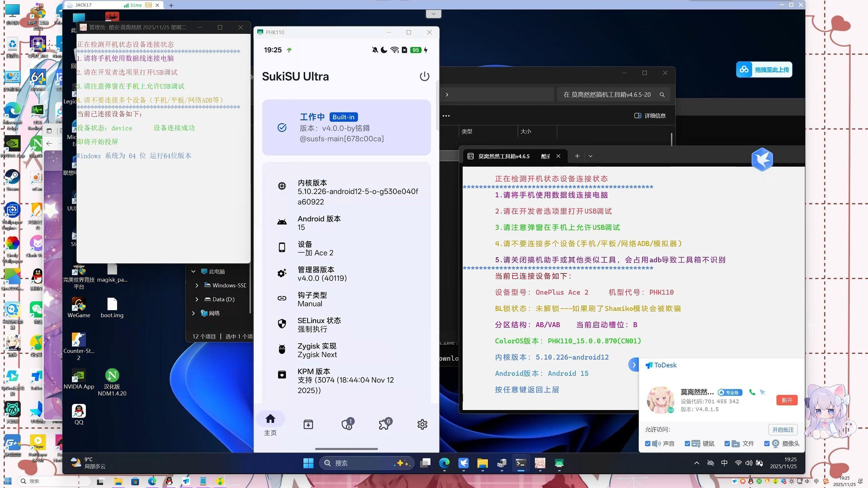Screen dimensions: 868x488
Task: Open SukiSU settings gear tab
Action: pos(422,424)
